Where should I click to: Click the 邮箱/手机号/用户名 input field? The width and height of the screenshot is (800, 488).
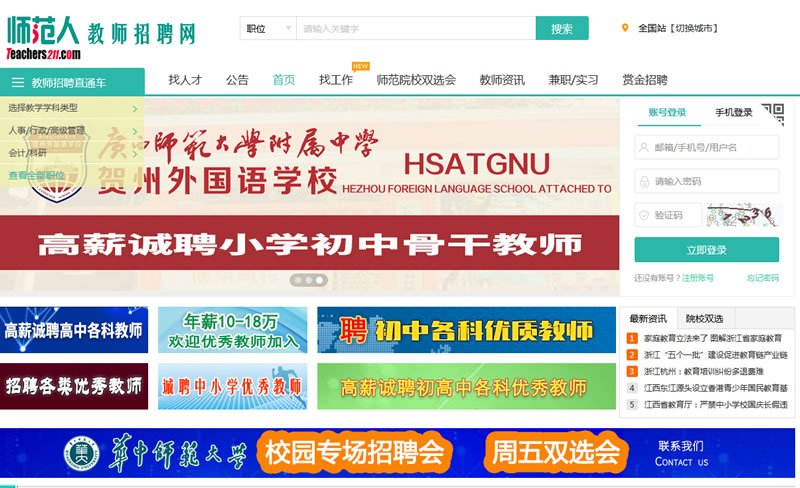click(707, 148)
